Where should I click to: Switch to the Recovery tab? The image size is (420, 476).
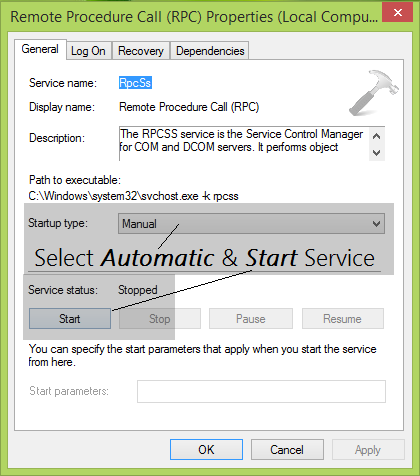tap(141, 51)
